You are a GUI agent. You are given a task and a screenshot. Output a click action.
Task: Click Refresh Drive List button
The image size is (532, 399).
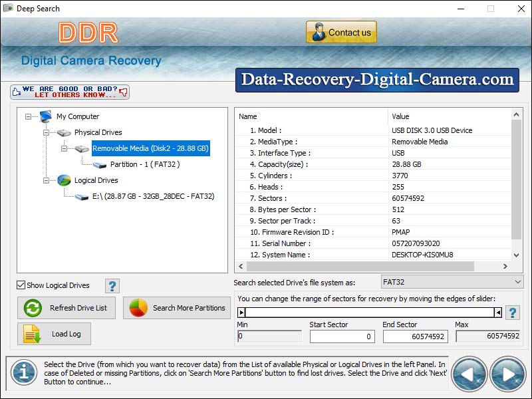click(66, 308)
